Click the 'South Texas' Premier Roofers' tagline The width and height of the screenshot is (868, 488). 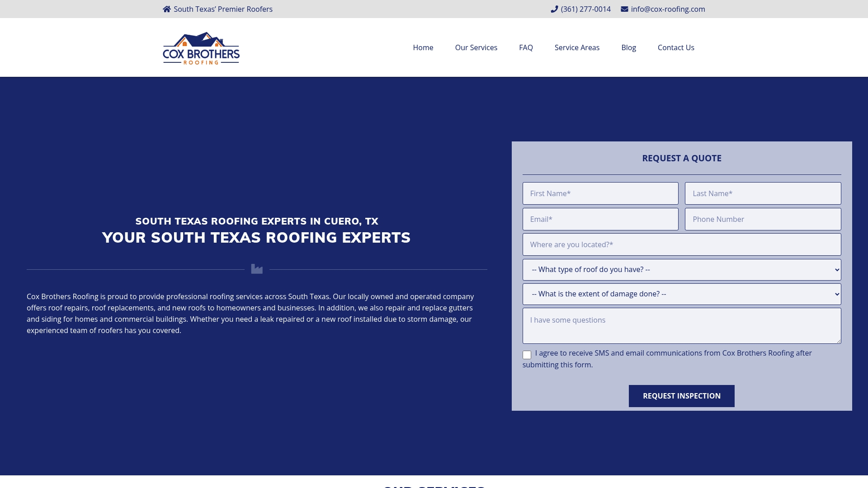223,9
